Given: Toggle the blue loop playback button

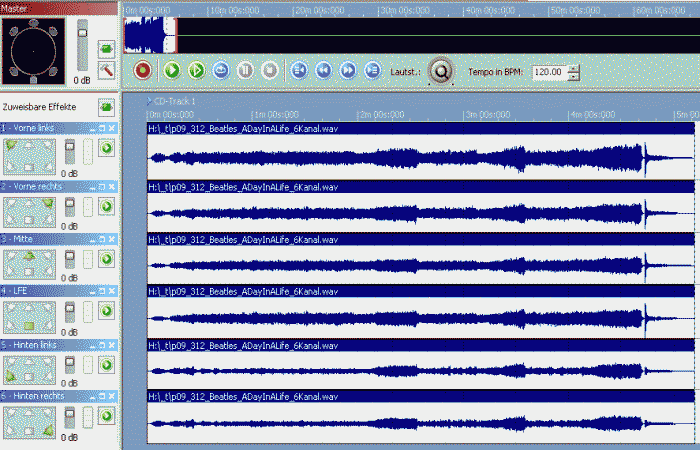Looking at the screenshot, I should [x=221, y=71].
